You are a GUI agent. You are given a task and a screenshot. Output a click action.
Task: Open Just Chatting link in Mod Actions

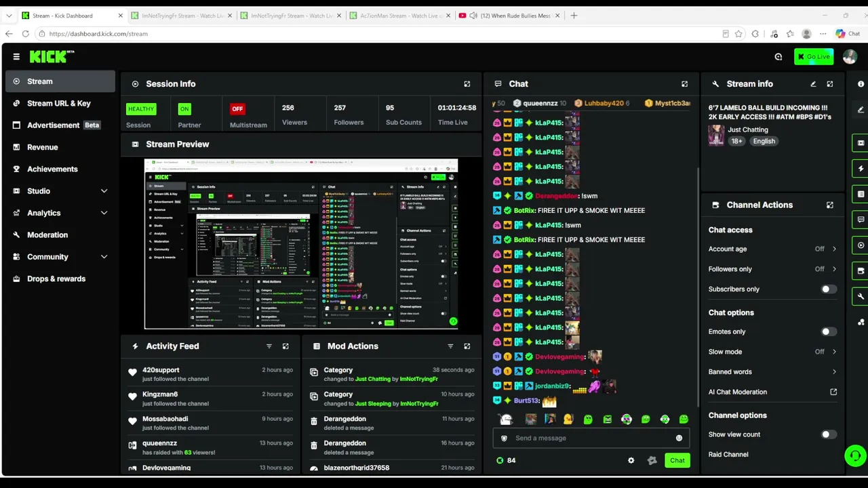coord(373,379)
